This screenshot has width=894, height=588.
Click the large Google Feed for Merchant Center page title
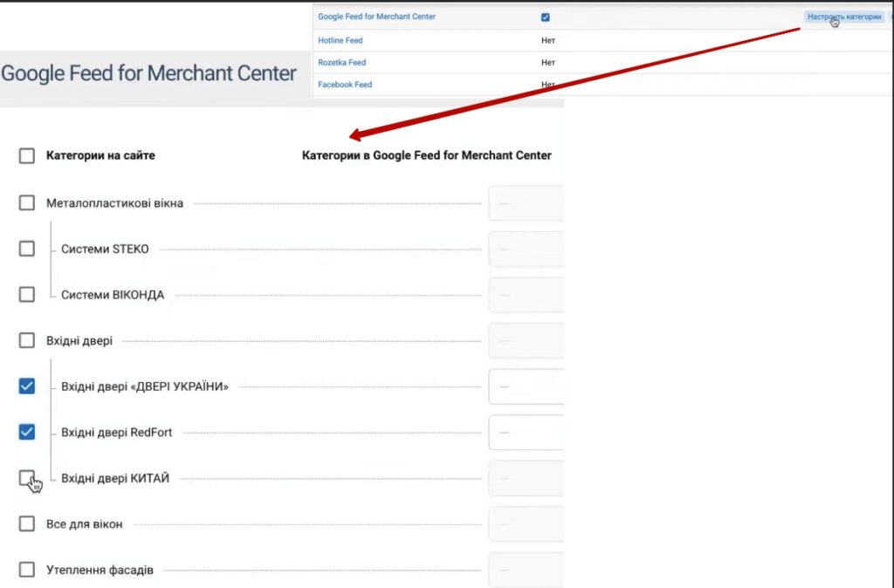[x=148, y=73]
